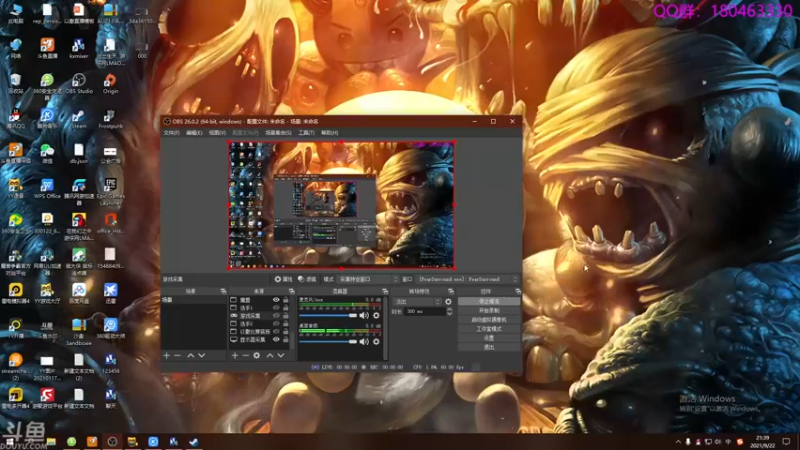Viewport: 800px width, 450px height.
Task: Open the Epic Games Launcher shortcut
Action: (110, 191)
